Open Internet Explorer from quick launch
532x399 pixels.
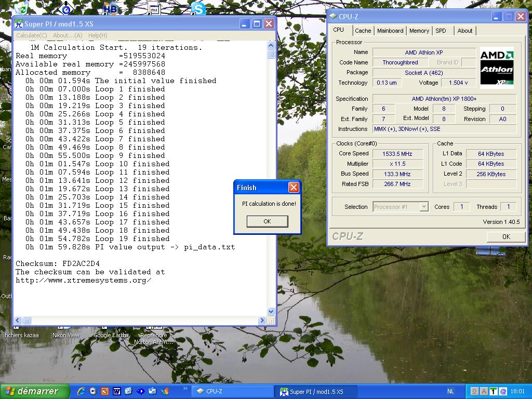(81, 391)
